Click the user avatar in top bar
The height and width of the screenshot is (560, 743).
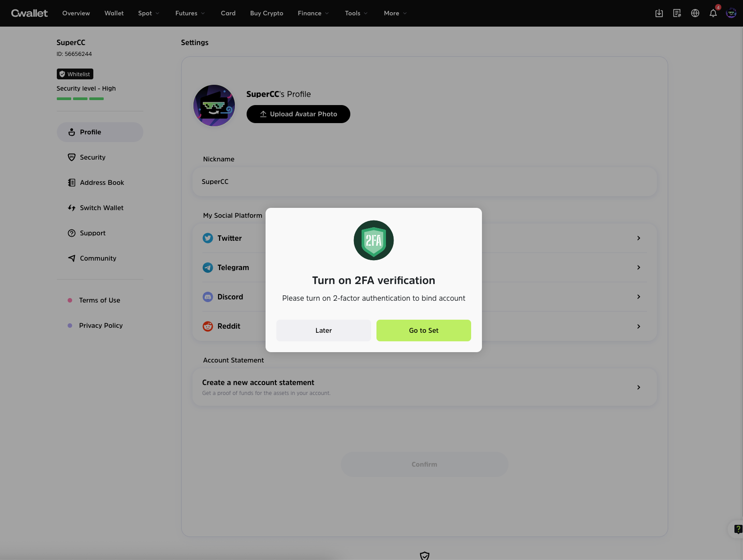pos(731,13)
